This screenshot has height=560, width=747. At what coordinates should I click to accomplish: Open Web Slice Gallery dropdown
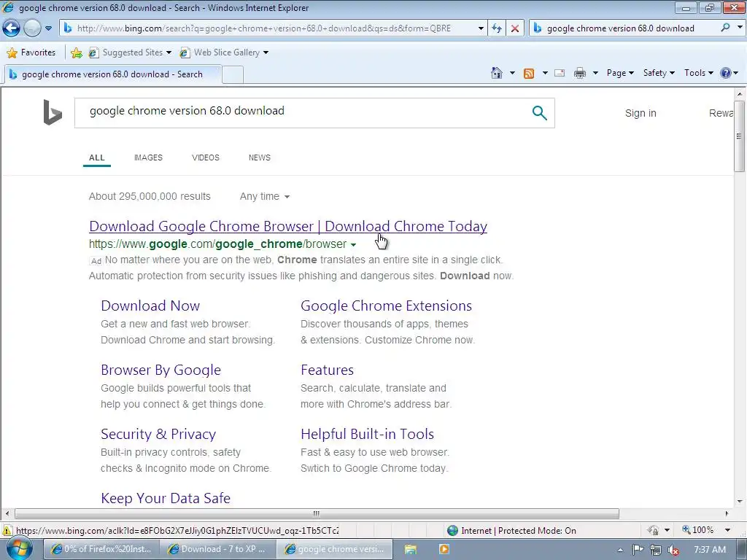pos(224,52)
